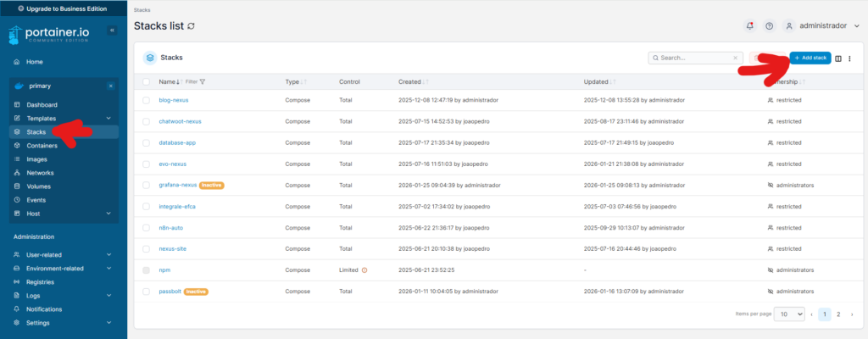Open the help question mark icon
The height and width of the screenshot is (339, 868).
tap(770, 26)
